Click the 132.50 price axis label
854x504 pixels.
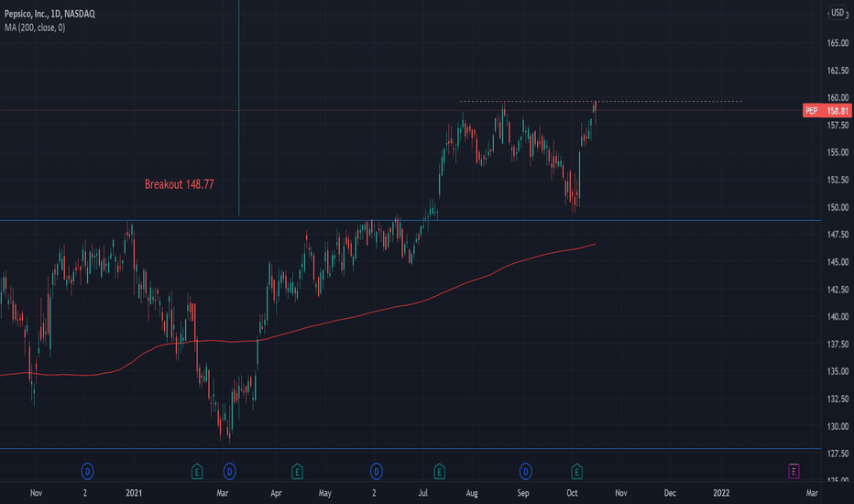838,399
